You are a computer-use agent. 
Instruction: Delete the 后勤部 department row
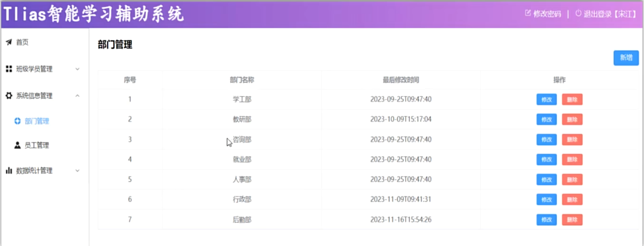coord(572,220)
